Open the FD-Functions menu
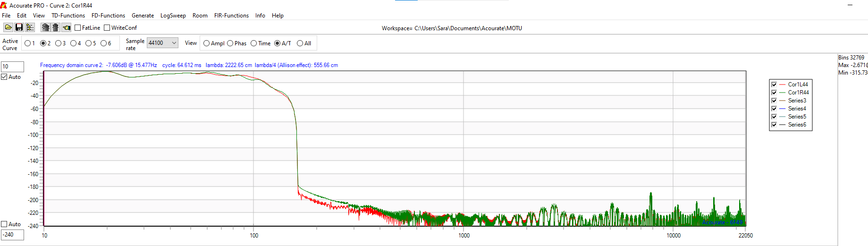868x246 pixels. 108,16
